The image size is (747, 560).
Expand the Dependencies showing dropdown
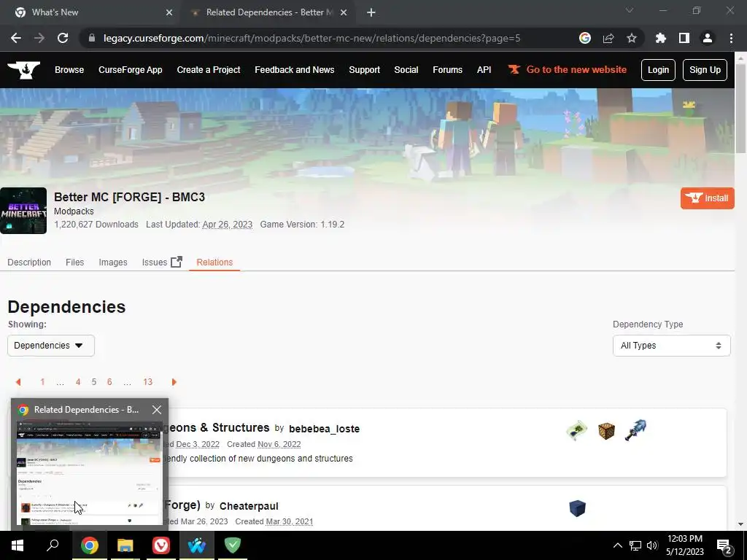pos(51,345)
